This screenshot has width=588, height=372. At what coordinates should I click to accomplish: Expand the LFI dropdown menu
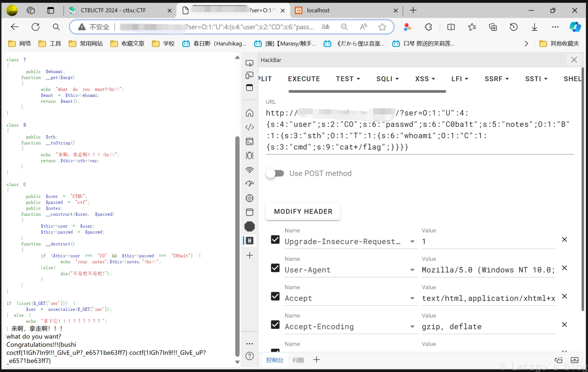coord(460,79)
